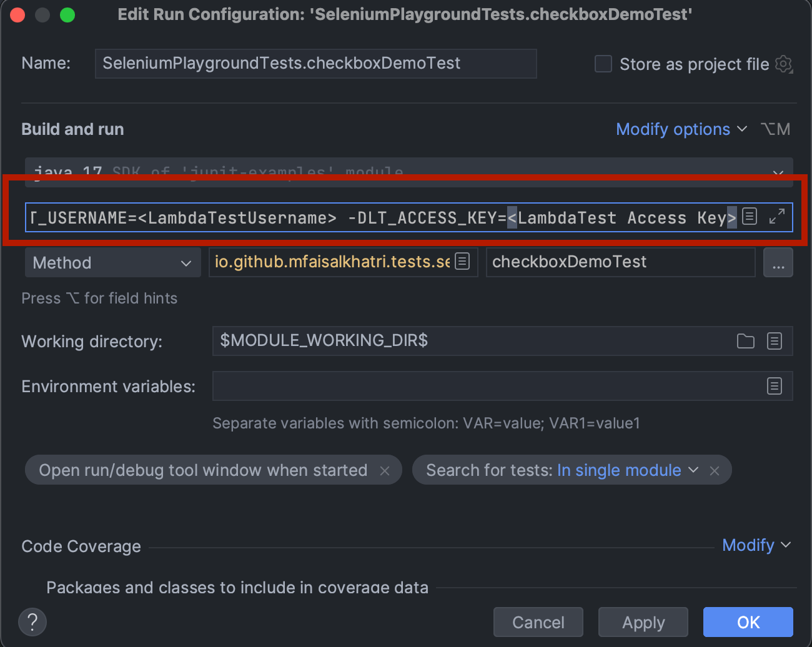Enable the Store as project file checkbox
This screenshot has height=647, width=812.
coord(603,64)
